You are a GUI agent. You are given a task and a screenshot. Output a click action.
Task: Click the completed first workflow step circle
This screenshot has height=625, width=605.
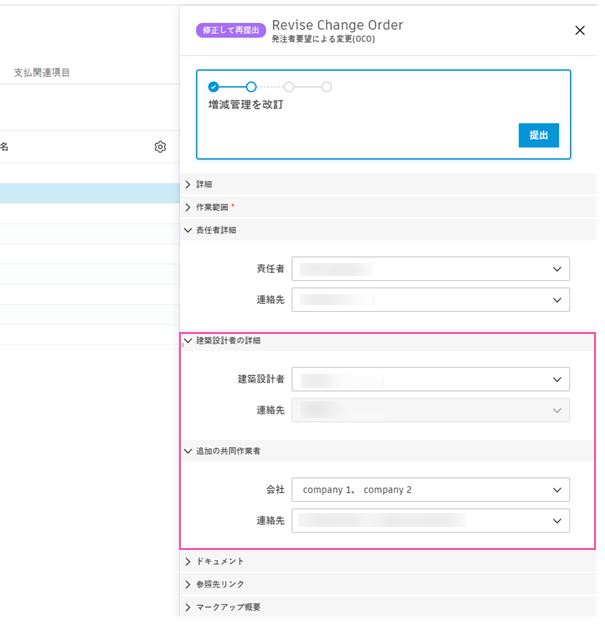tap(214, 86)
